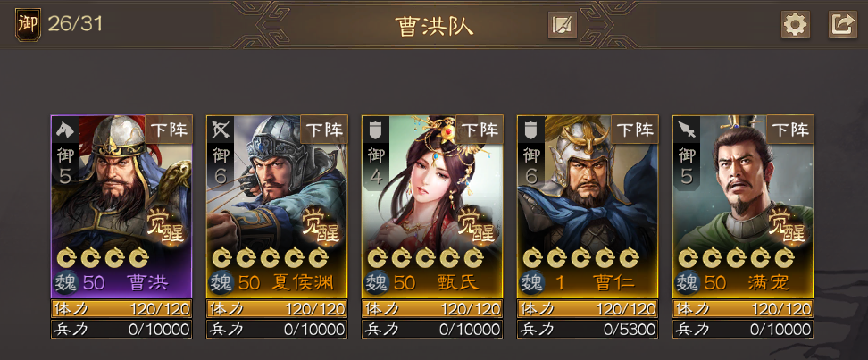Screen dimensions: 868x360
Task: Click the edit team name icon
Action: (x=563, y=25)
